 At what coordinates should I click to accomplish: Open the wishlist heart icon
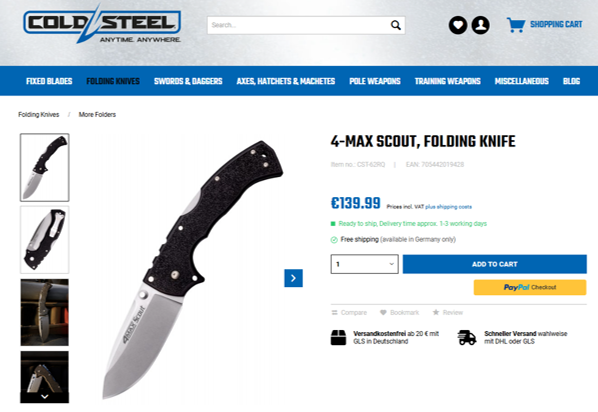[x=458, y=25]
